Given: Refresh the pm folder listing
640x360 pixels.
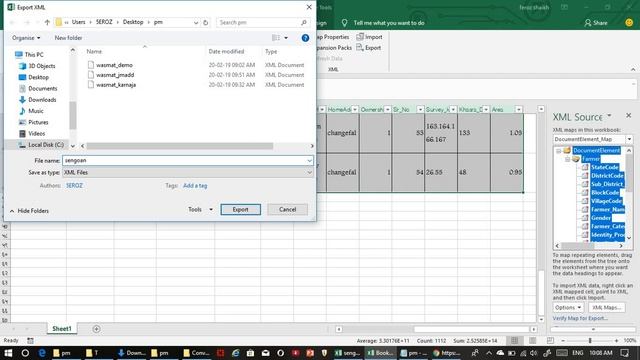Looking at the screenshot, I should (x=206, y=22).
